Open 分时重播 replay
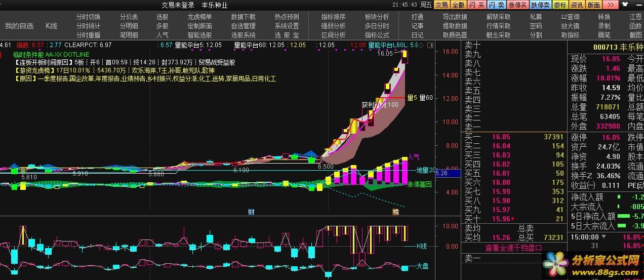This screenshot has height=280, width=644. pos(88,35)
